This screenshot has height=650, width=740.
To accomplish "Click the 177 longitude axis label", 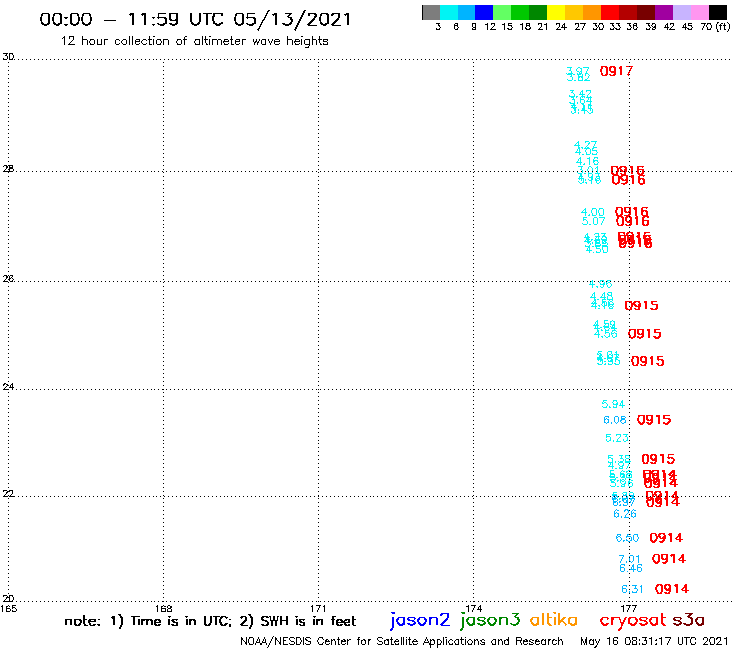I will coord(629,608).
